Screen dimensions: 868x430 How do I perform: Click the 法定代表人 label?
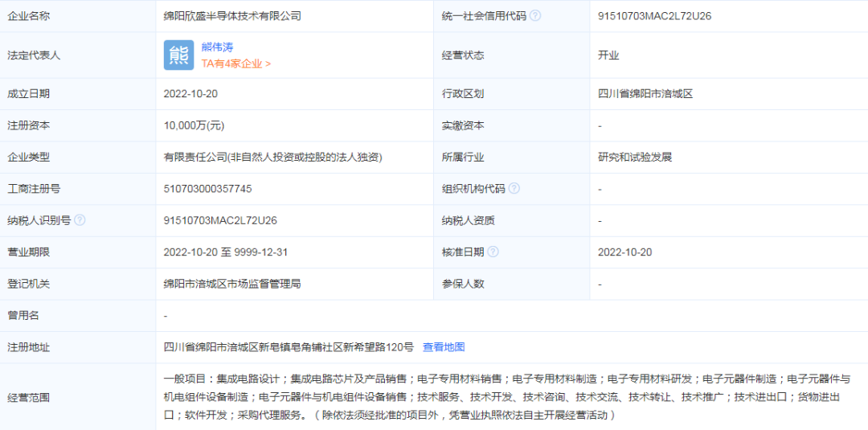[34, 55]
